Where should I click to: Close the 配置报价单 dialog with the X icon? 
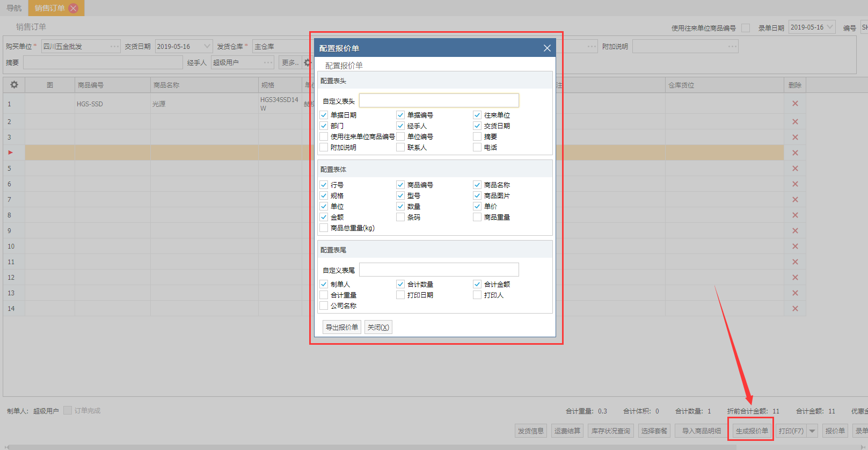[547, 48]
